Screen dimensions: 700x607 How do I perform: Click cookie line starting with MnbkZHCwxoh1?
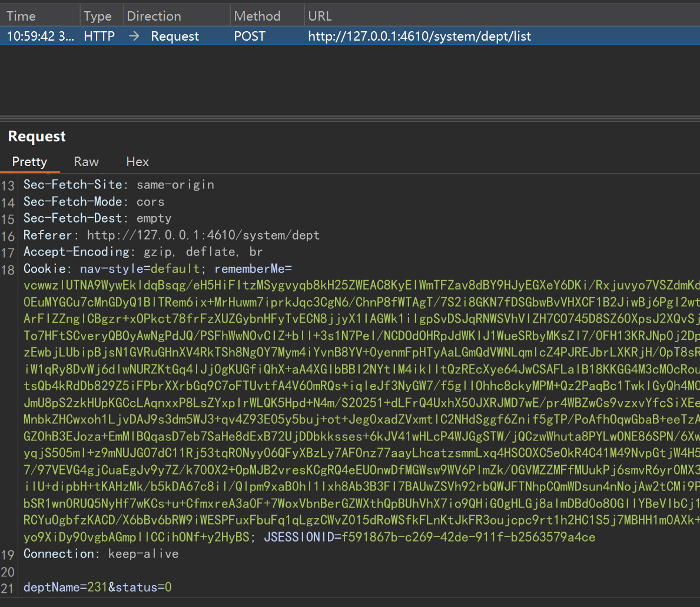361,420
